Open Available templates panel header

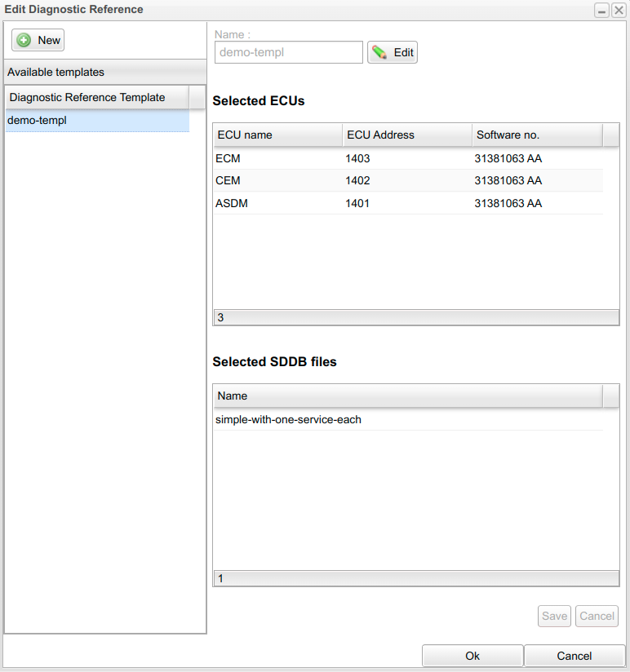coord(104,72)
